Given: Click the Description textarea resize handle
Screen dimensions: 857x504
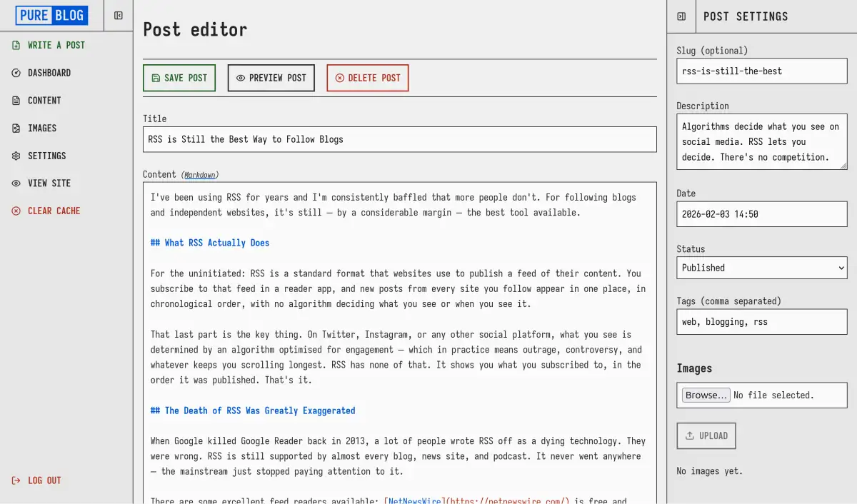Looking at the screenshot, I should coord(843,165).
